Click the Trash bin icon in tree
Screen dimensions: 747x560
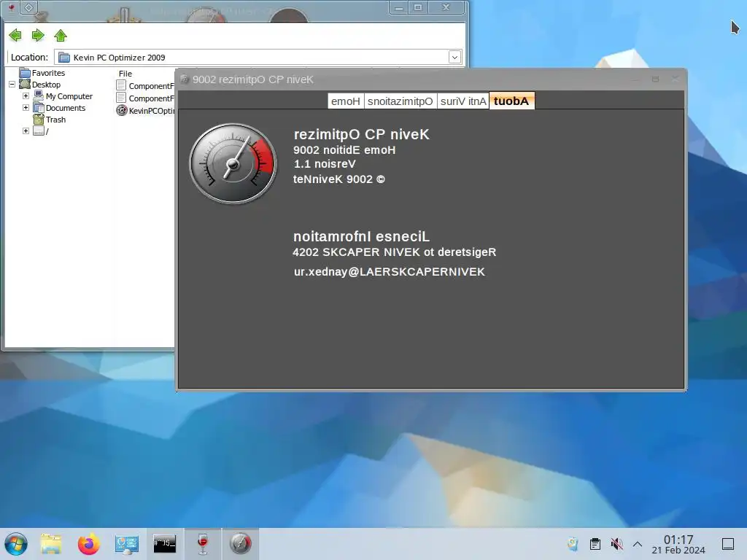click(x=39, y=119)
